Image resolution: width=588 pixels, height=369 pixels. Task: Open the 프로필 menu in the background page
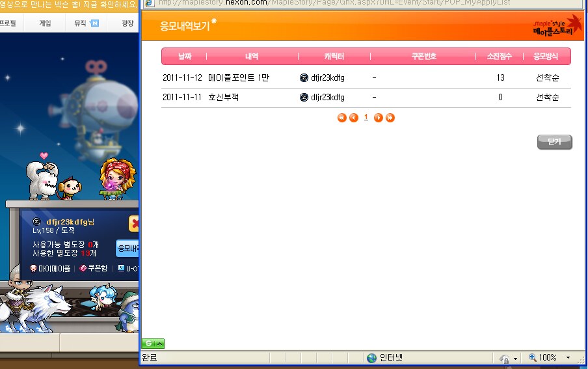coord(8,23)
